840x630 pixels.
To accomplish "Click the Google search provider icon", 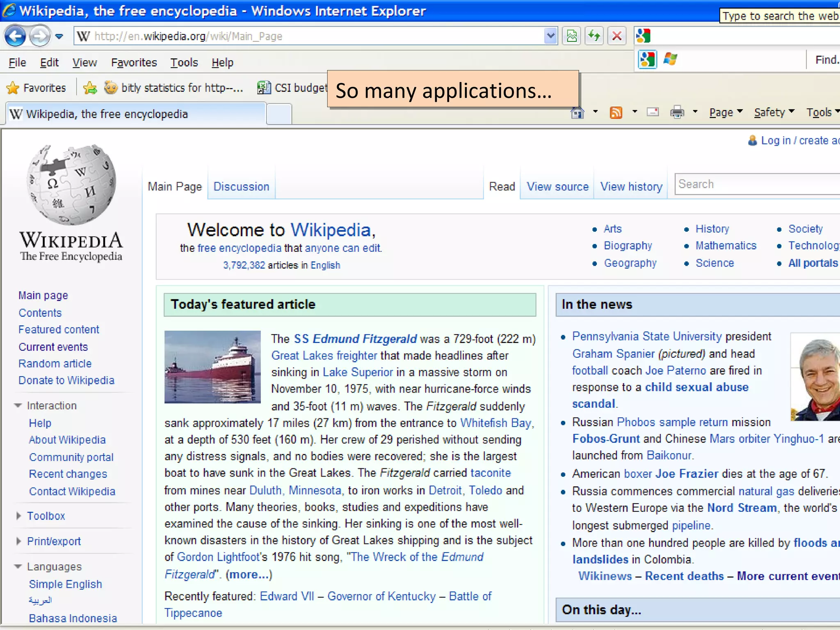I will point(644,36).
